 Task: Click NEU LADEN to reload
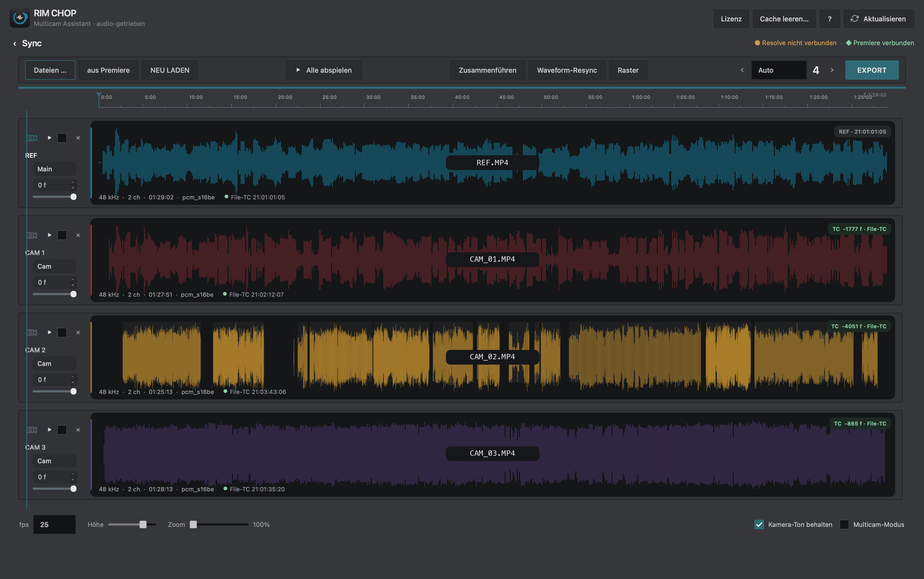pyautogui.click(x=170, y=70)
